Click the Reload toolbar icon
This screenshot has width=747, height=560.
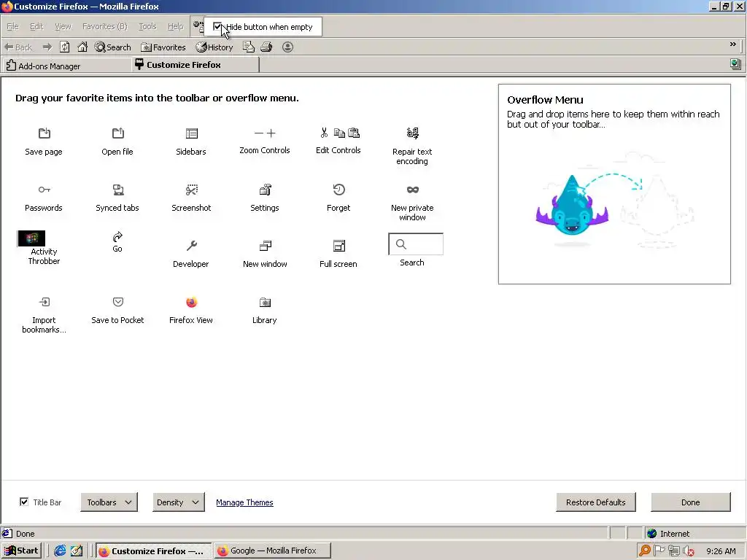[x=65, y=47]
